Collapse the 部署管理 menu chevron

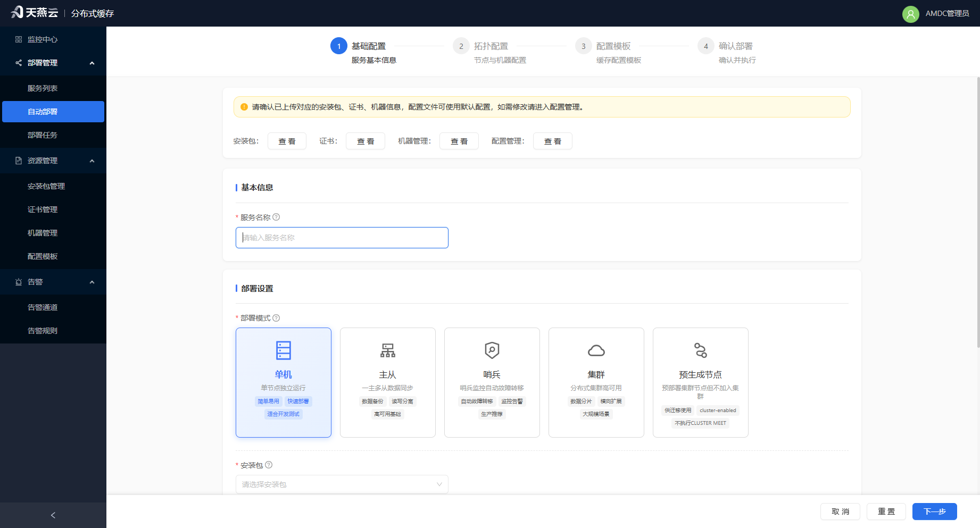tap(92, 63)
